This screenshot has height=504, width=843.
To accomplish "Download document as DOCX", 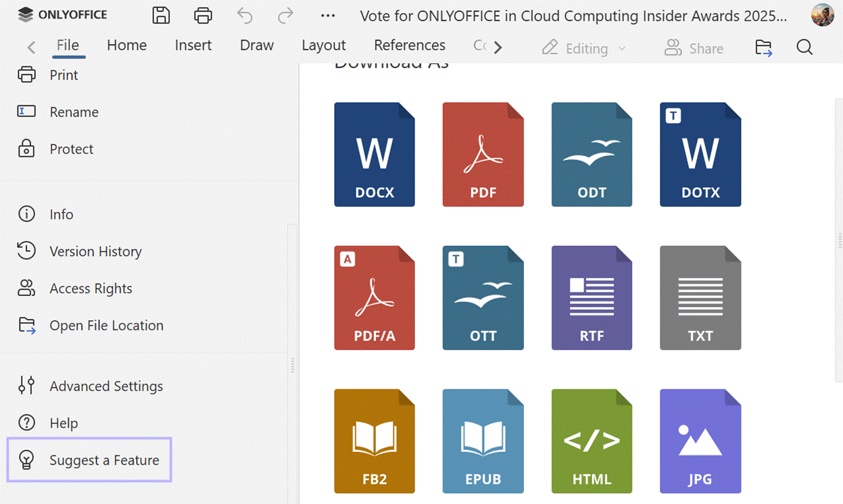I will (375, 155).
